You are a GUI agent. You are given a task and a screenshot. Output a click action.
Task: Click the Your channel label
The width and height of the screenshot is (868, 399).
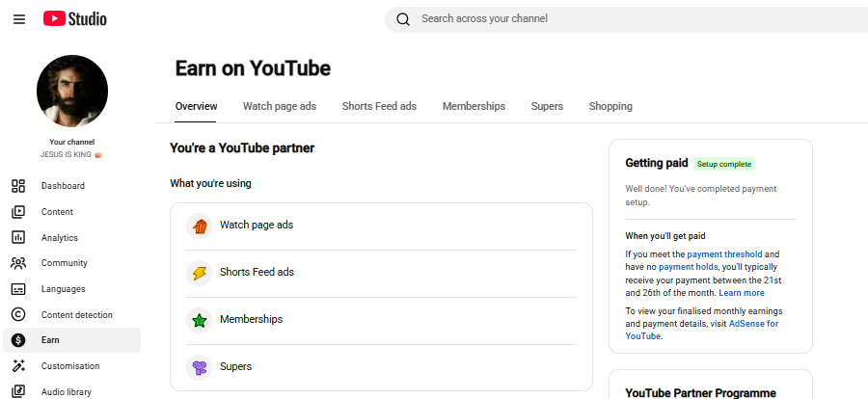72,143
